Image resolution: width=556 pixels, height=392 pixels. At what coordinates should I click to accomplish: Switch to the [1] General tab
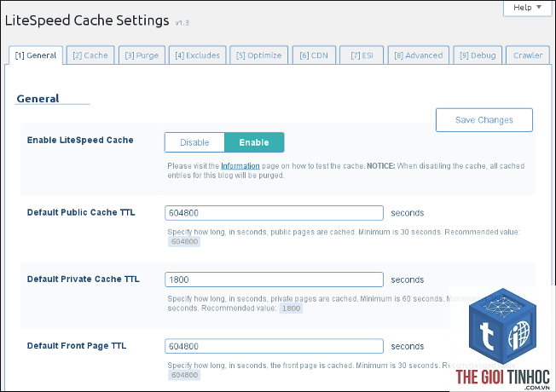click(x=36, y=55)
